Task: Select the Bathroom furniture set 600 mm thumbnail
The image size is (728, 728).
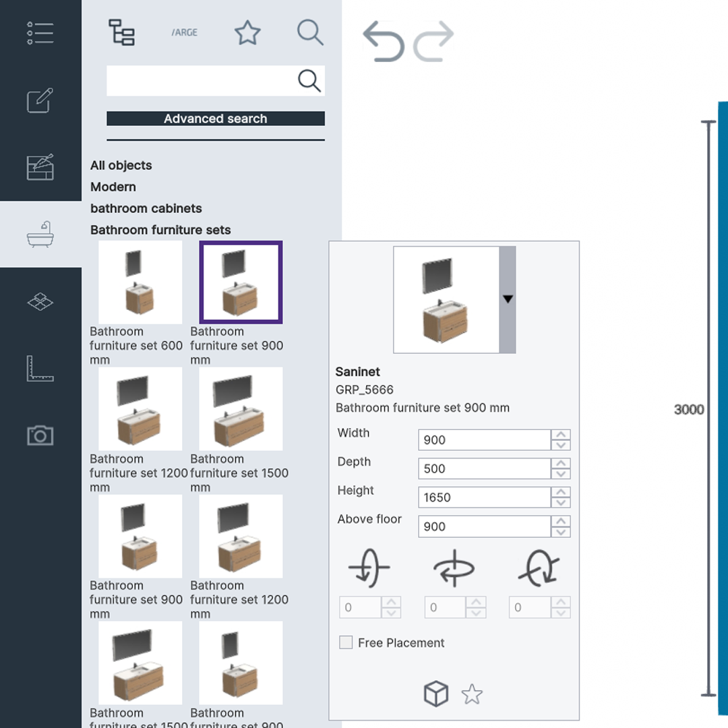Action: coord(140,282)
